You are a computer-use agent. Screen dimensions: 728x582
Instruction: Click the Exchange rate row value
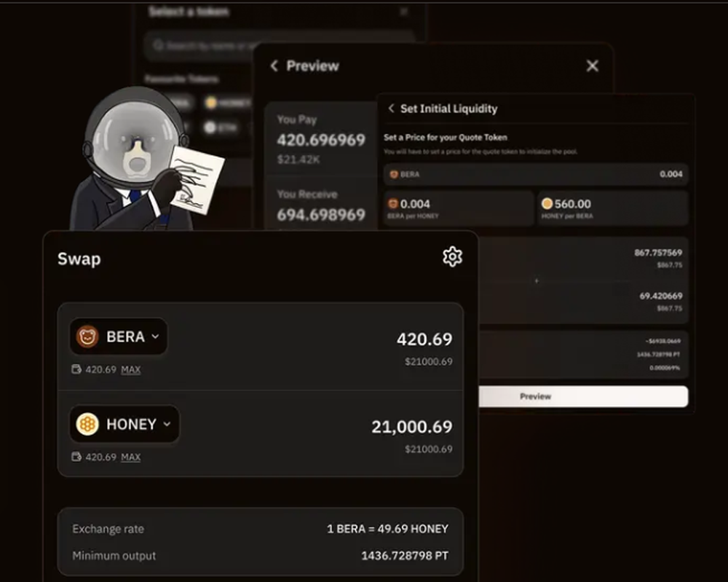(x=388, y=529)
